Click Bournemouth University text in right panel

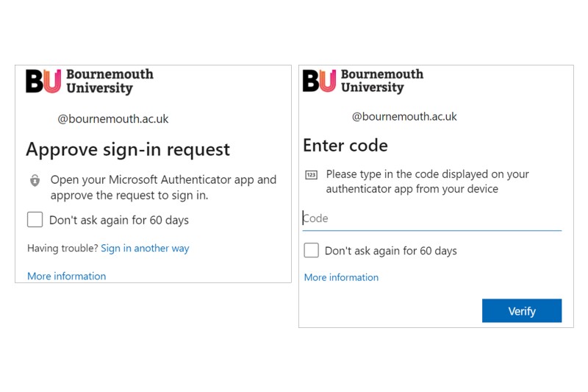point(381,81)
